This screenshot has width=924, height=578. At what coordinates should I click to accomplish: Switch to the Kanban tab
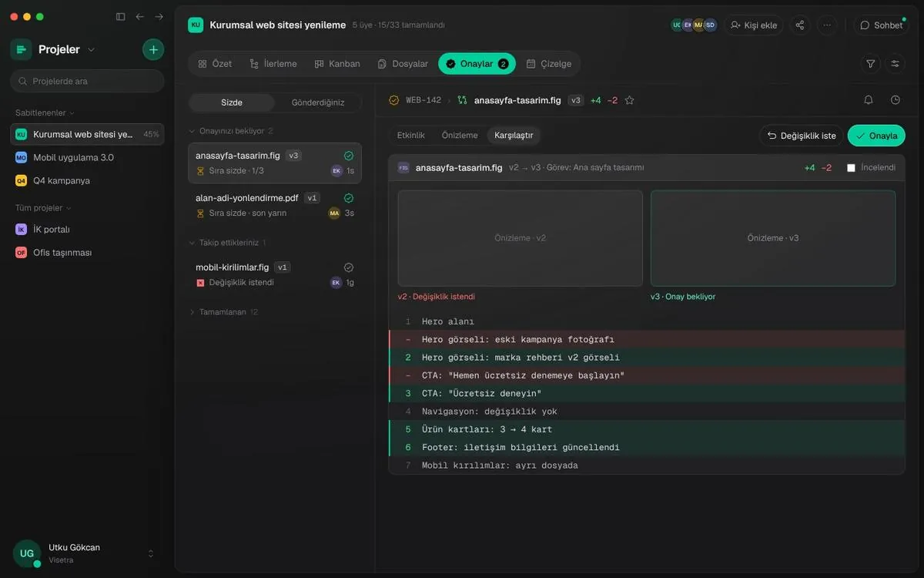337,64
